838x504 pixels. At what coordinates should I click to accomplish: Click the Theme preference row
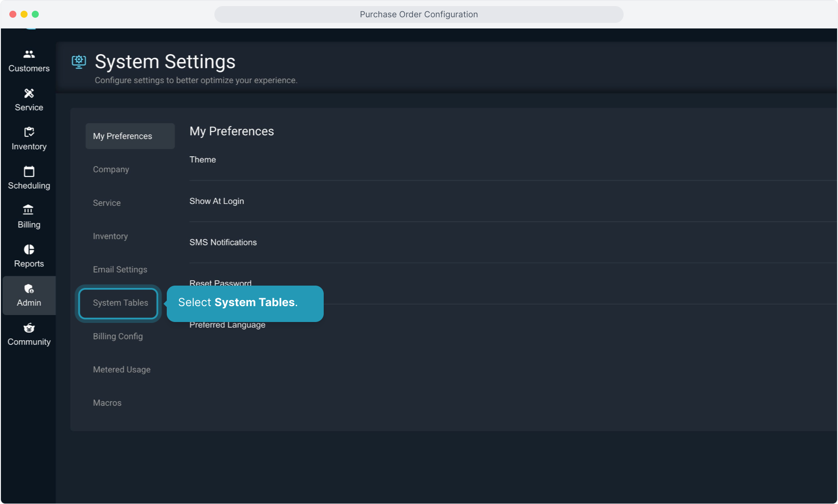[203, 160]
